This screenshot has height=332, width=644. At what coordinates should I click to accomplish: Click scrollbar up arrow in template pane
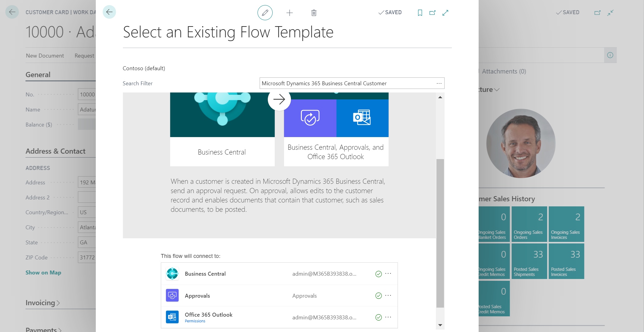coord(440,97)
